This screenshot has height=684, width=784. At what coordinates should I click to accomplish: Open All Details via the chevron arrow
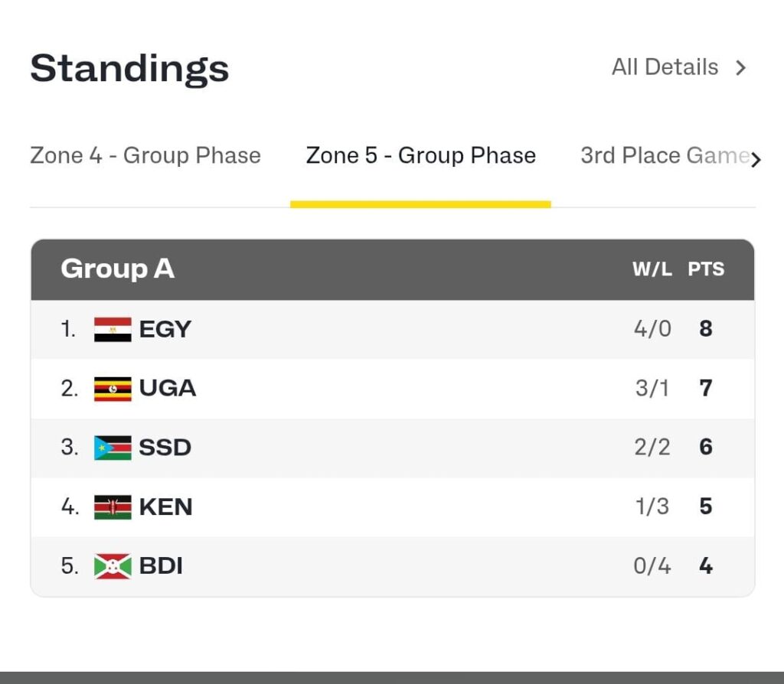[740, 68]
